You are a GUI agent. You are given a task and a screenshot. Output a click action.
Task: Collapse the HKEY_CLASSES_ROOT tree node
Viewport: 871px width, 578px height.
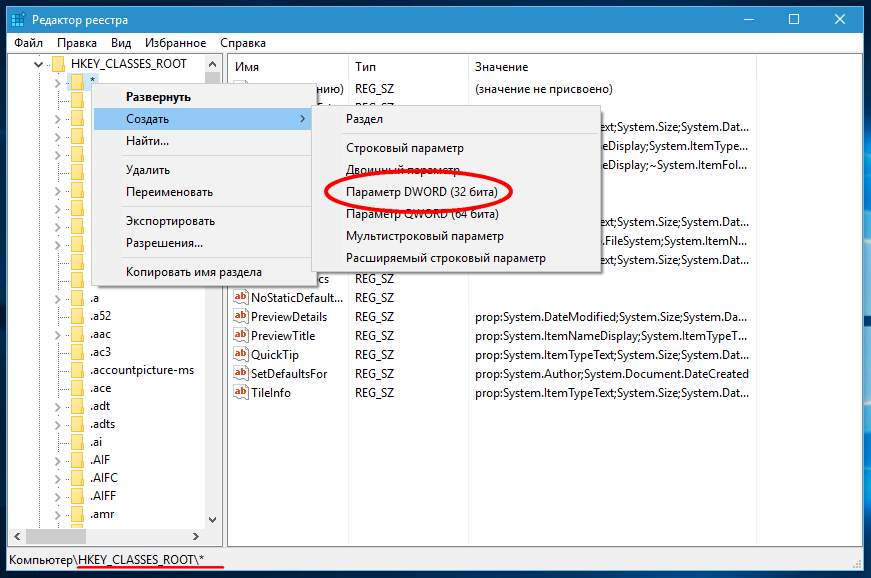tap(38, 64)
